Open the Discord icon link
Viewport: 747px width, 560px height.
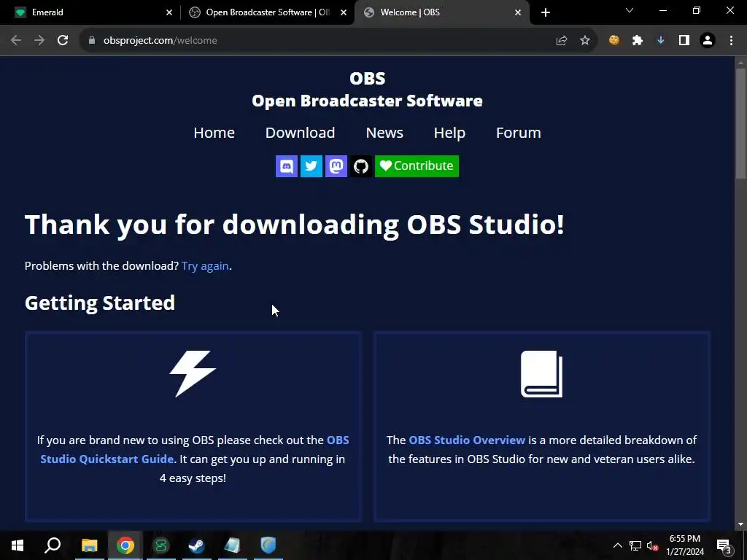coord(286,166)
